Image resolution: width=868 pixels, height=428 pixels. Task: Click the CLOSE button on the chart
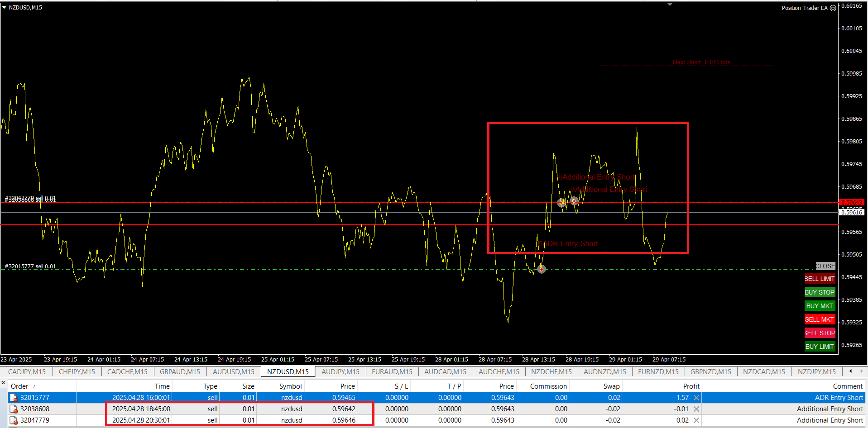click(825, 266)
